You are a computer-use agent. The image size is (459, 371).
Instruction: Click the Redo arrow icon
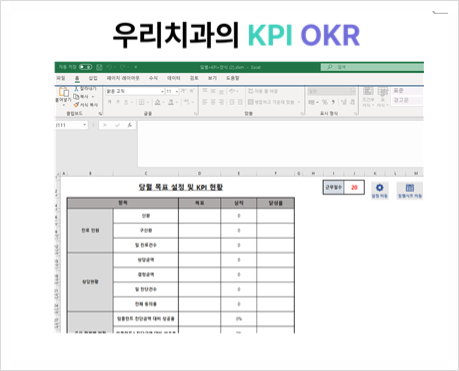point(122,67)
